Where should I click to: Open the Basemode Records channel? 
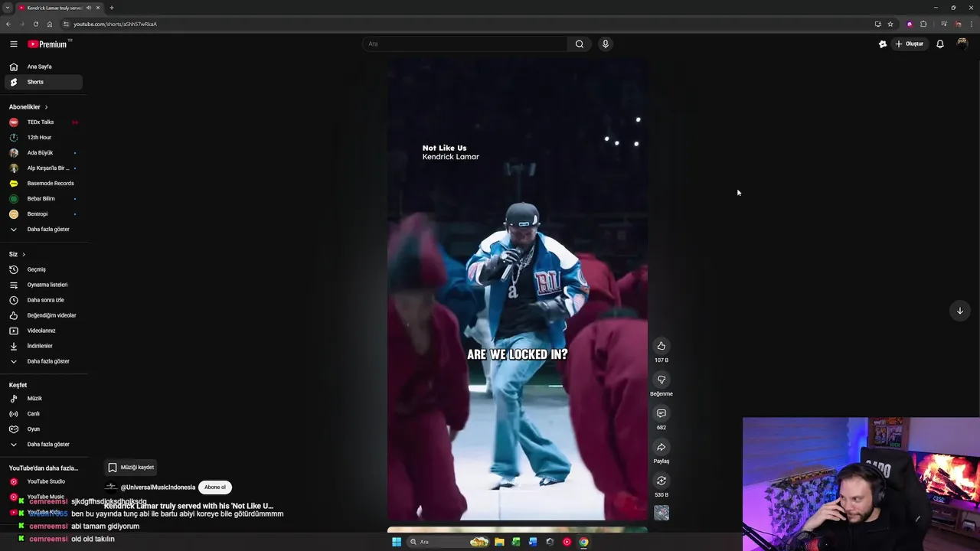tap(43, 184)
